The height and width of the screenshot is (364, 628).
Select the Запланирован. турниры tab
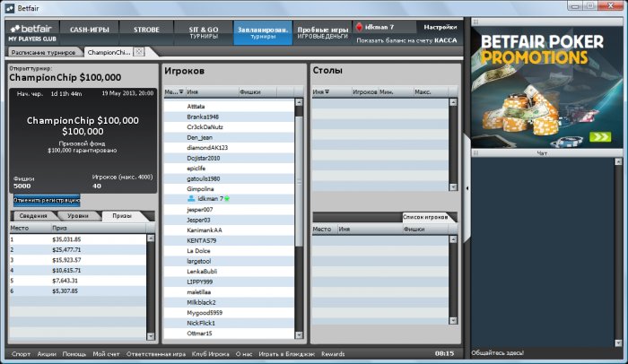[263, 32]
